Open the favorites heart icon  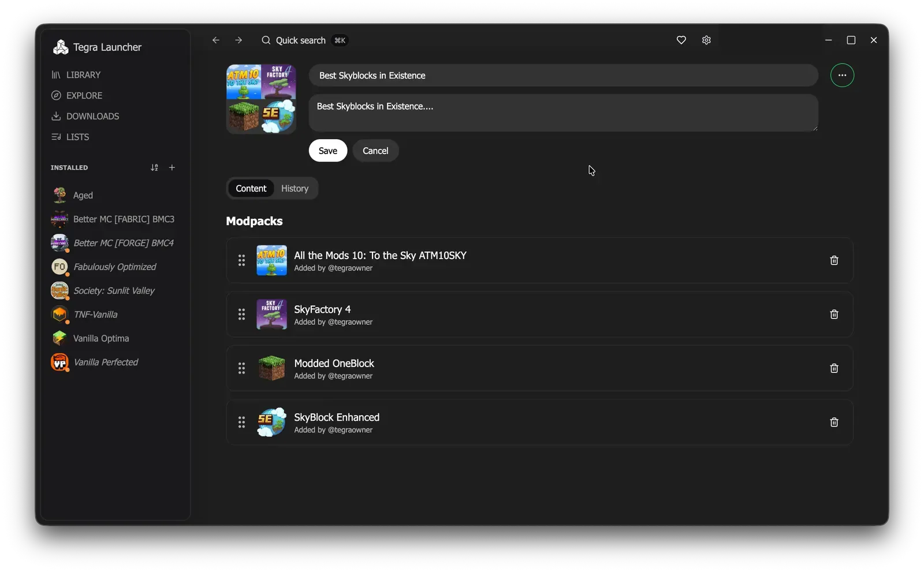pyautogui.click(x=681, y=40)
